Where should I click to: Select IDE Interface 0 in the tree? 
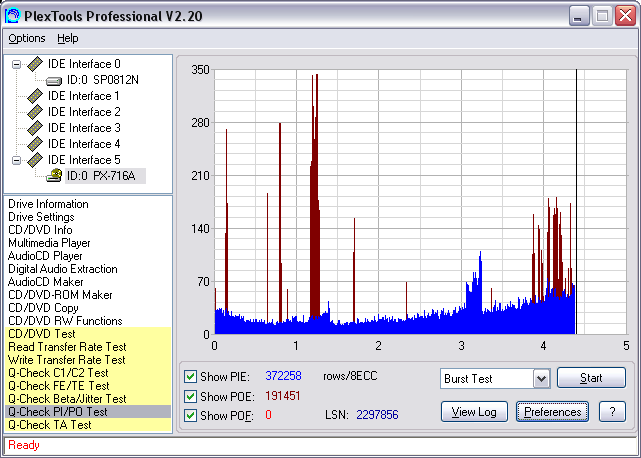(x=84, y=64)
